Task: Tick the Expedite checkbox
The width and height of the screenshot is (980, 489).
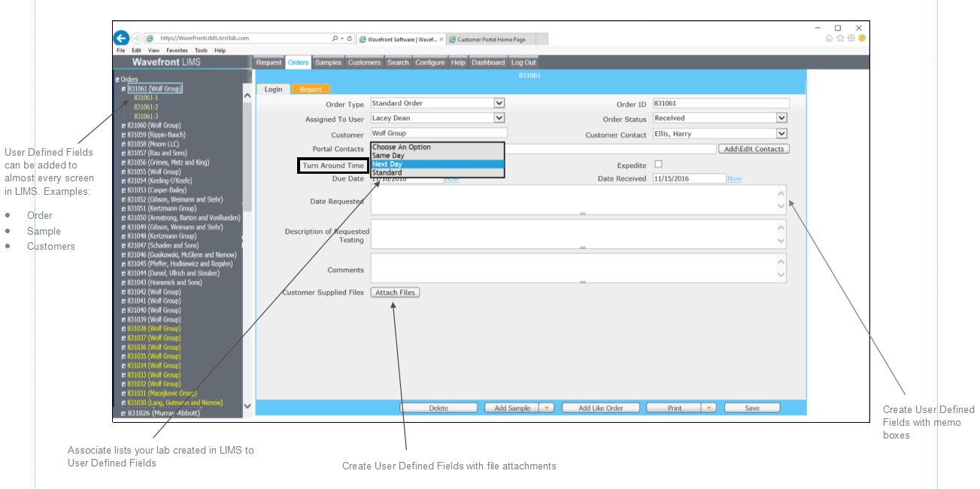Action: tap(658, 164)
